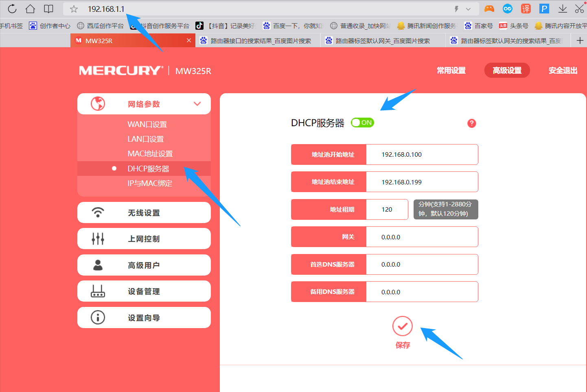Click the MERCURY logo
587x392 pixels.
121,70
